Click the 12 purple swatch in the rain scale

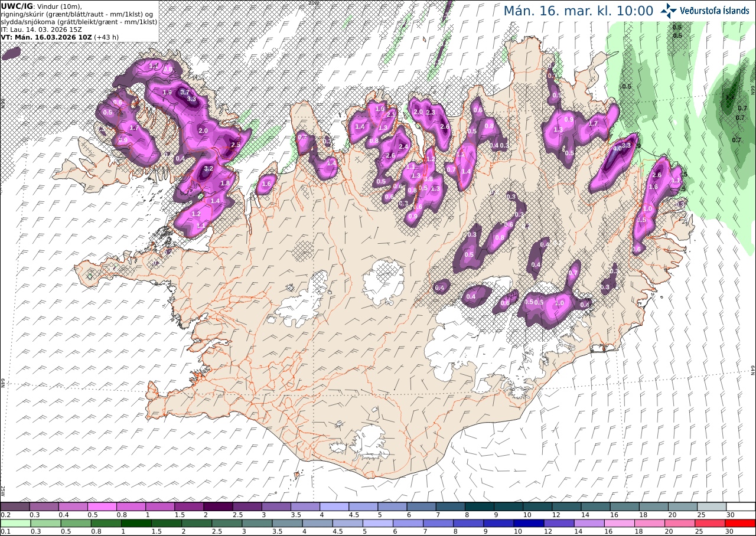pyautogui.click(x=559, y=523)
